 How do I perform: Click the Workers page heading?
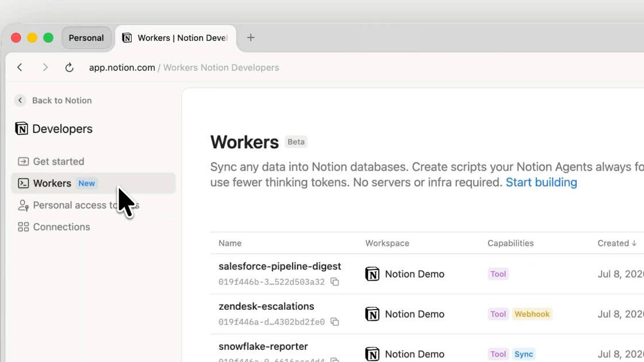point(244,142)
